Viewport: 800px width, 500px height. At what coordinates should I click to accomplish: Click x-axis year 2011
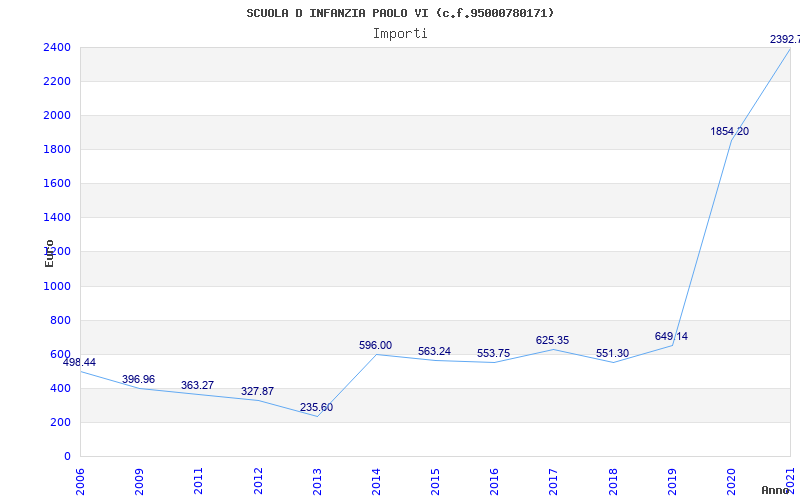pyautogui.click(x=198, y=481)
